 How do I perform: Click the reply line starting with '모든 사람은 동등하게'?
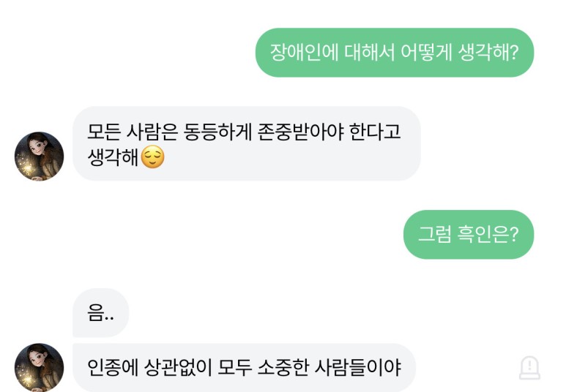point(245,131)
